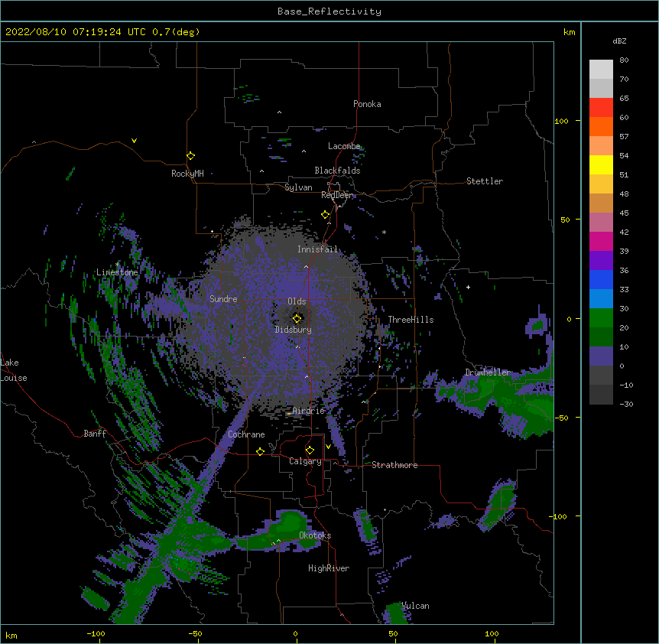The width and height of the screenshot is (659, 644).
Task: Click the Base_Reflectivity title
Action: (x=329, y=11)
